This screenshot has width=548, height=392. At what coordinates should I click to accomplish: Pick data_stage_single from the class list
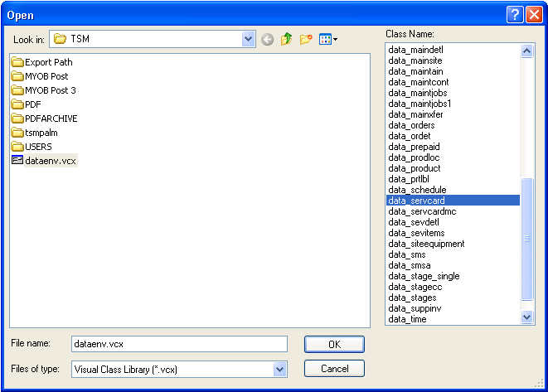424,276
